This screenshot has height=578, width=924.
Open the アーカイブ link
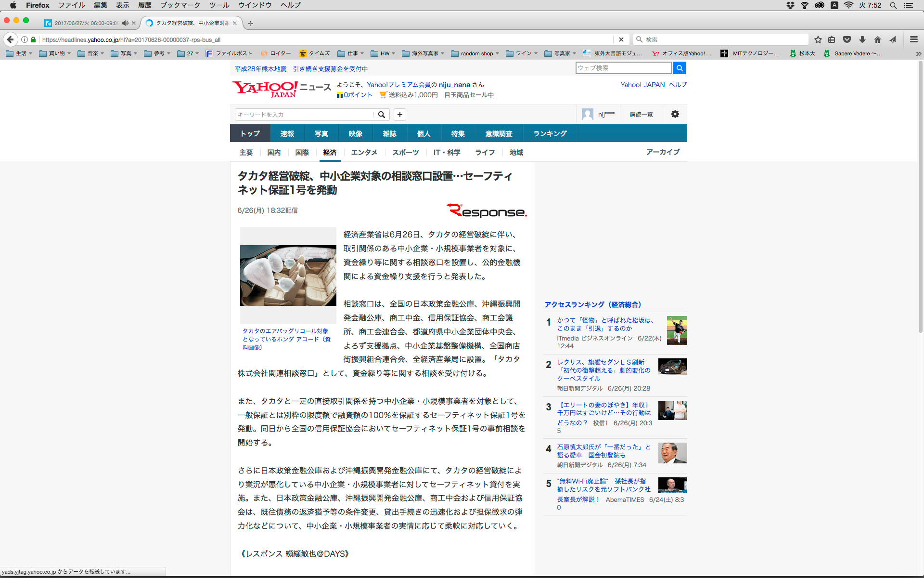(x=663, y=152)
